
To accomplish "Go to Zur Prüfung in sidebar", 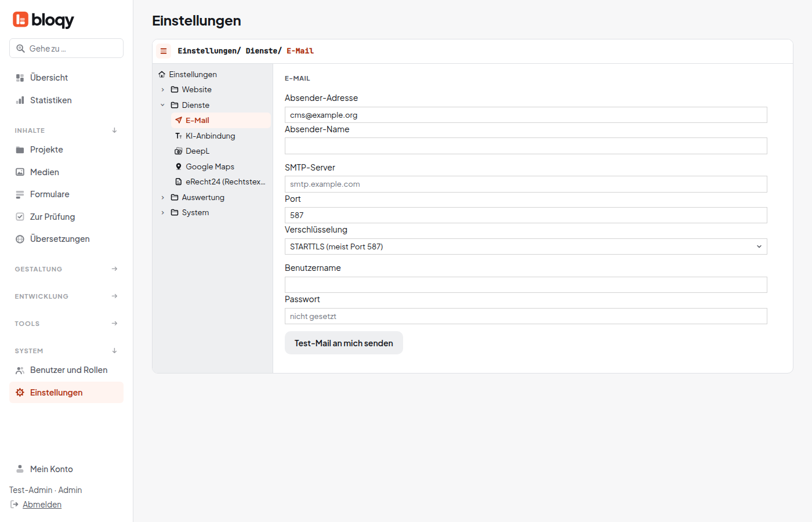I will [x=66, y=217].
